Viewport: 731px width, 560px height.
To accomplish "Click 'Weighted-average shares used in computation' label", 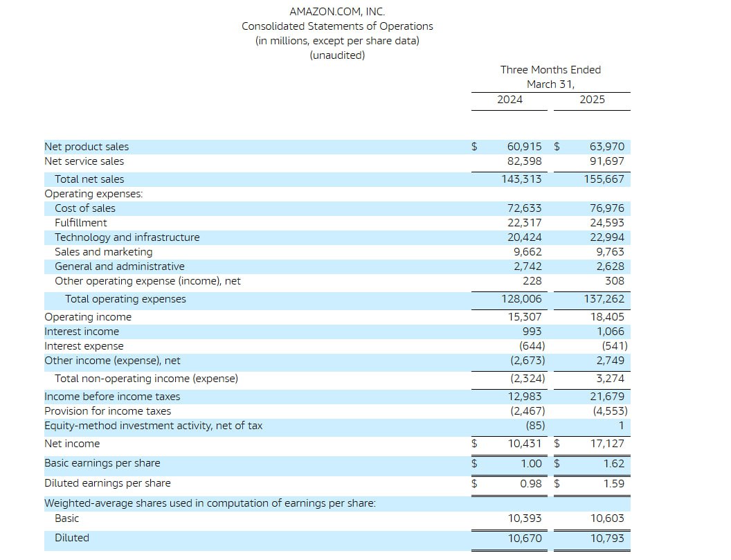I will [x=210, y=503].
